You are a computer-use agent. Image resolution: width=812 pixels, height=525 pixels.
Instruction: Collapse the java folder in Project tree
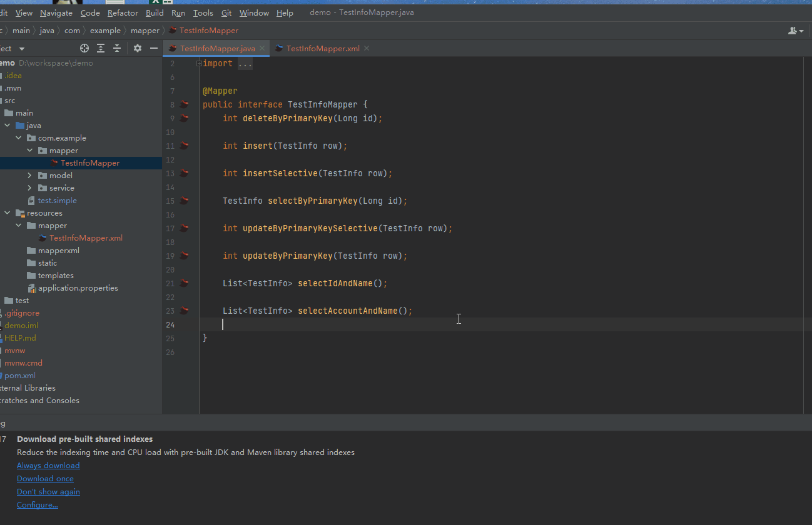pos(8,125)
